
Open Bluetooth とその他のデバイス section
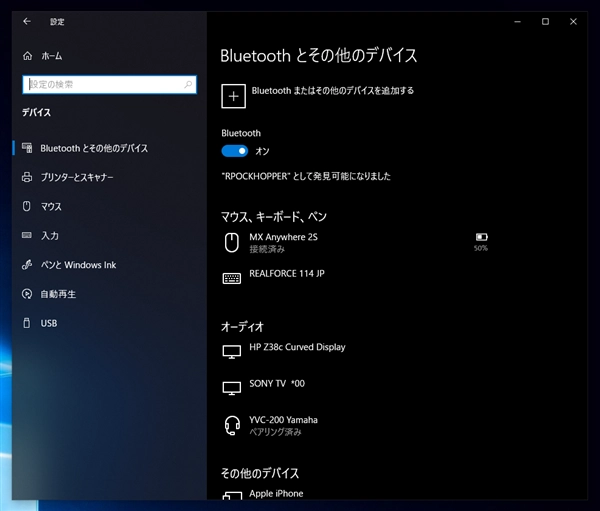94,148
